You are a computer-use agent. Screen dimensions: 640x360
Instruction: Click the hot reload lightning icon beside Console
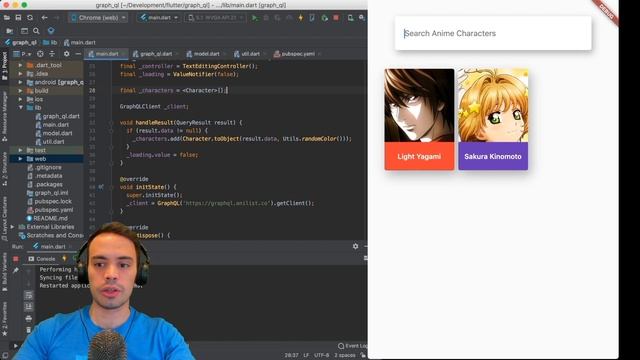coord(64,259)
